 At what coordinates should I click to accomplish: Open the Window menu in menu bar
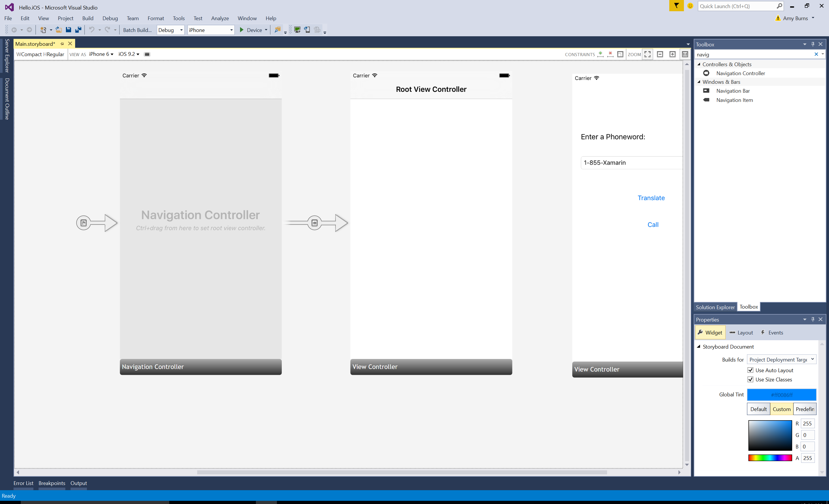pos(246,18)
